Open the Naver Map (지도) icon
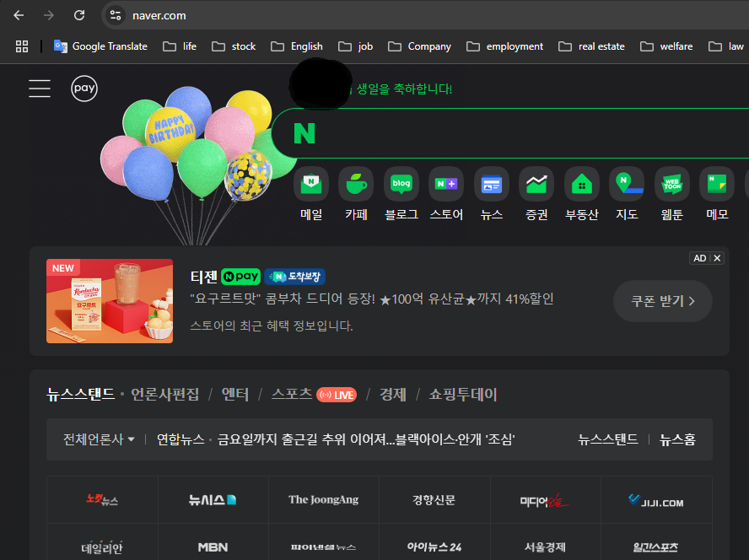 pos(627,184)
